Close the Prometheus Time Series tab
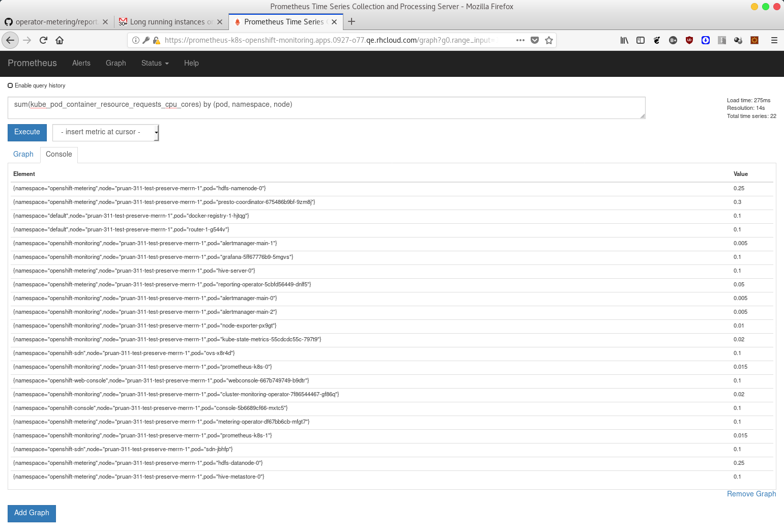 pyautogui.click(x=334, y=22)
